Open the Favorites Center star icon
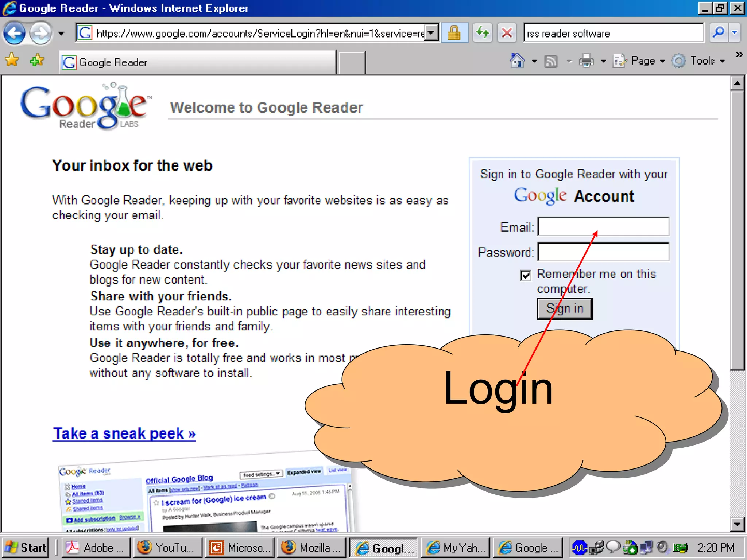The height and width of the screenshot is (560, 747). [x=12, y=60]
